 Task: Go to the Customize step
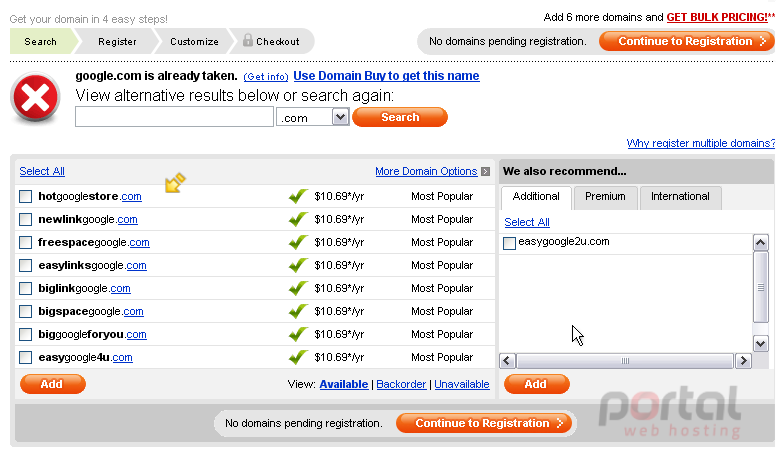click(x=194, y=42)
